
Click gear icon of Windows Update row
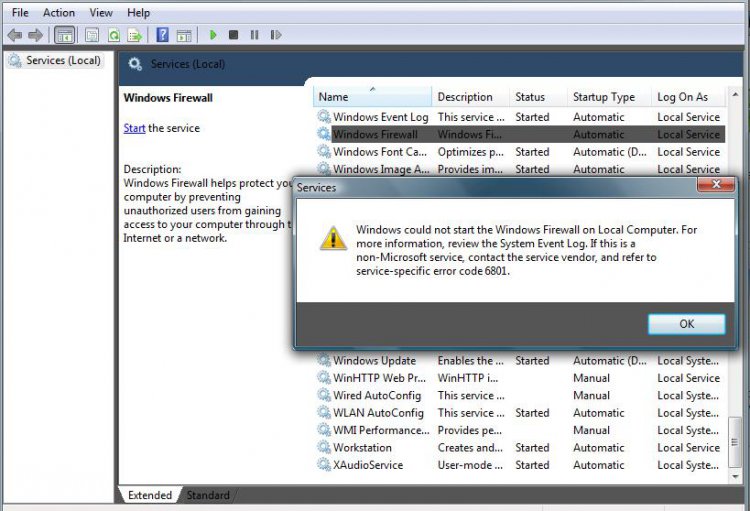324,360
